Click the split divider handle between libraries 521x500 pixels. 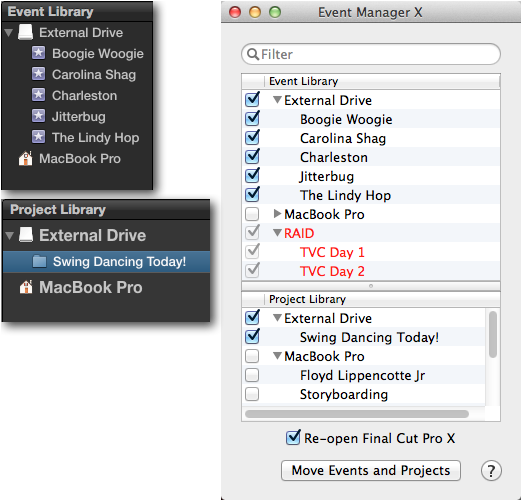(x=371, y=286)
